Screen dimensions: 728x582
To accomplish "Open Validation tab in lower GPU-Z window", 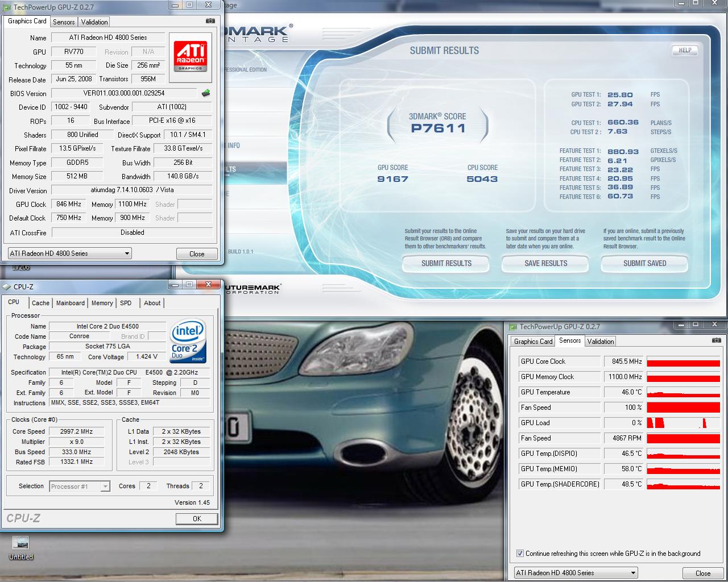I will pos(601,342).
